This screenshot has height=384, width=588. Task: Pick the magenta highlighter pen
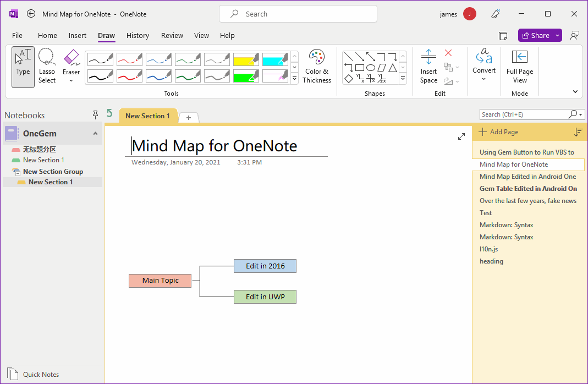coord(275,76)
